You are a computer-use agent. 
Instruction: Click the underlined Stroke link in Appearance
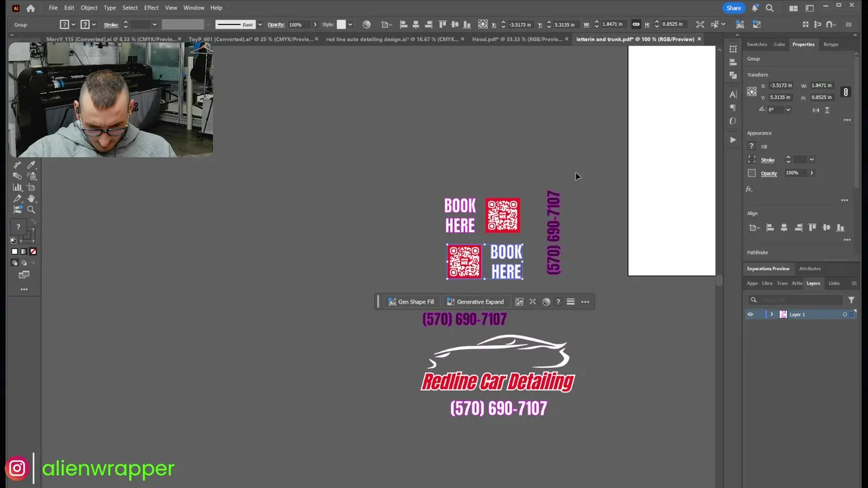click(x=768, y=160)
